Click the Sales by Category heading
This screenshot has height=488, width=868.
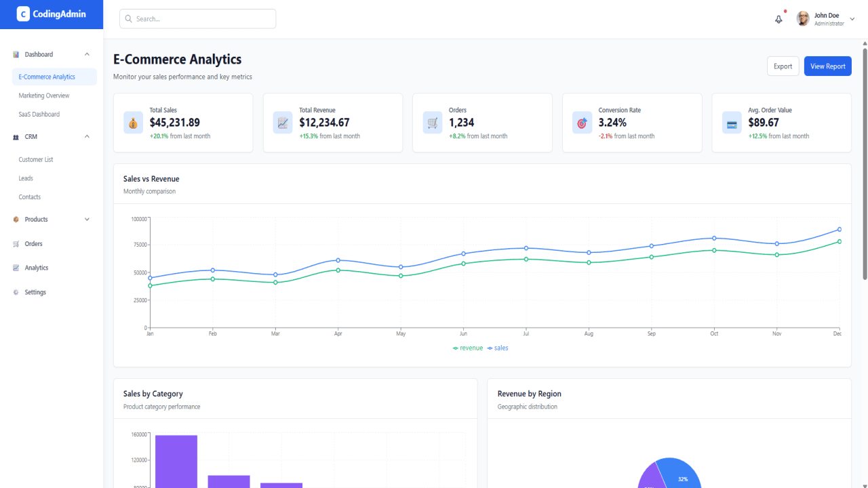(x=153, y=394)
